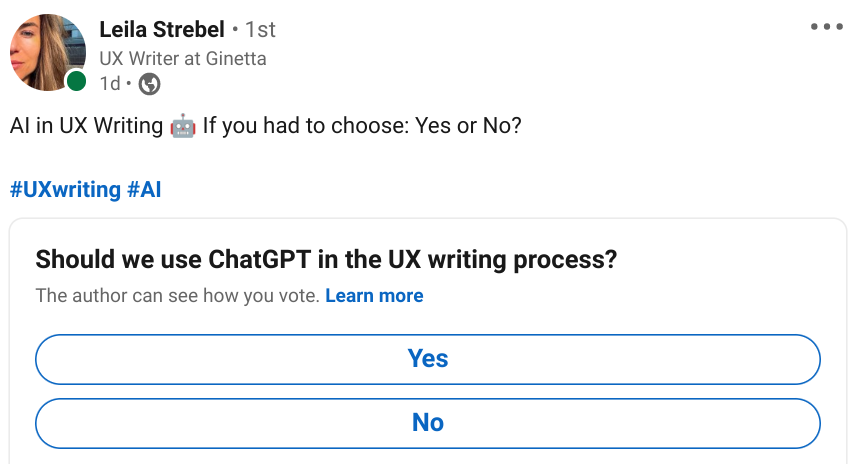Image resolution: width=848 pixels, height=464 pixels.
Task: Open the Learn more link
Action: tap(374, 296)
